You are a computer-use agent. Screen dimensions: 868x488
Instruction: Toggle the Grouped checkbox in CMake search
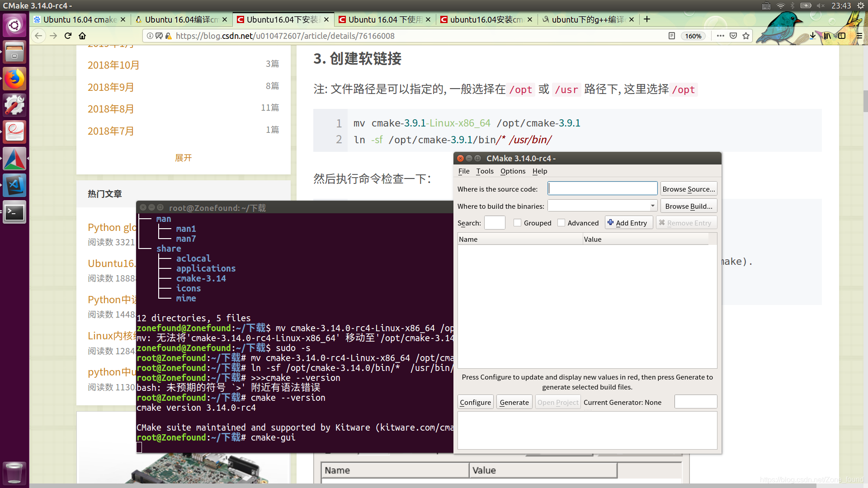click(x=517, y=222)
